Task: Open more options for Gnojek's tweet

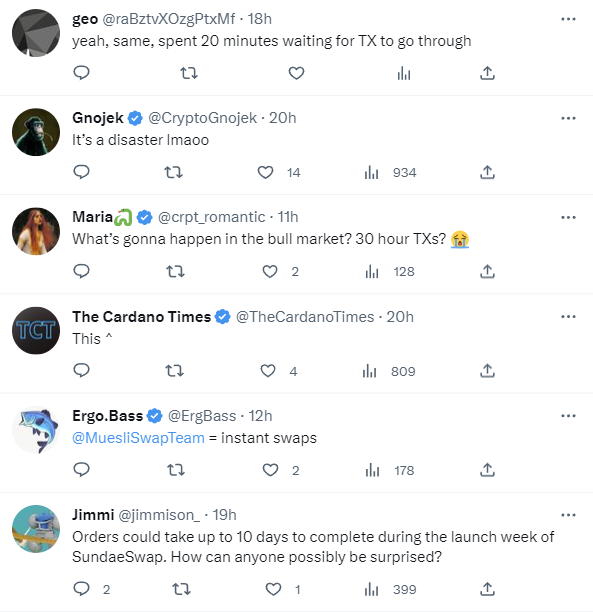Action: coord(568,118)
